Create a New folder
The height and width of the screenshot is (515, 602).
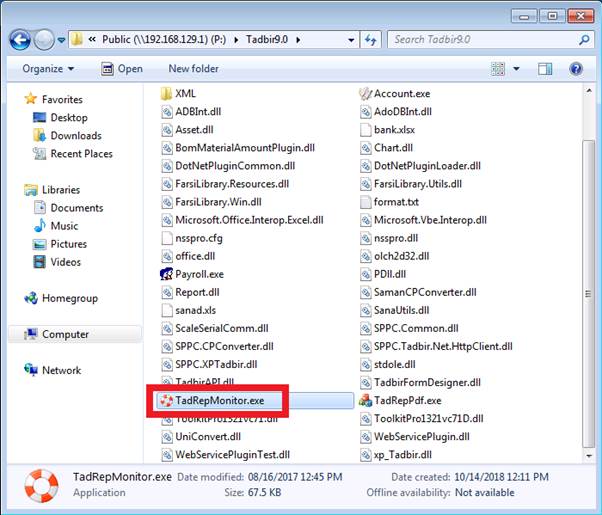[x=194, y=69]
